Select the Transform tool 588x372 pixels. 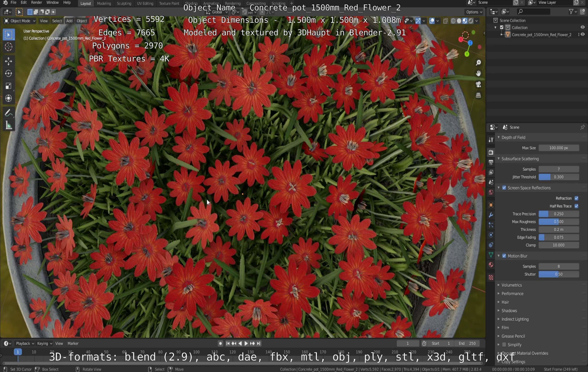tap(9, 98)
